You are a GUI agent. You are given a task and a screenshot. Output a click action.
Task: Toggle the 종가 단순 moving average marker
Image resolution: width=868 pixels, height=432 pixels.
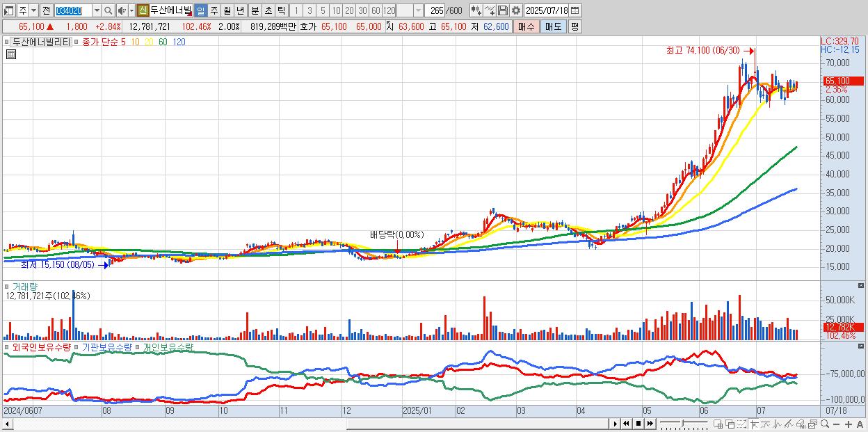point(77,42)
